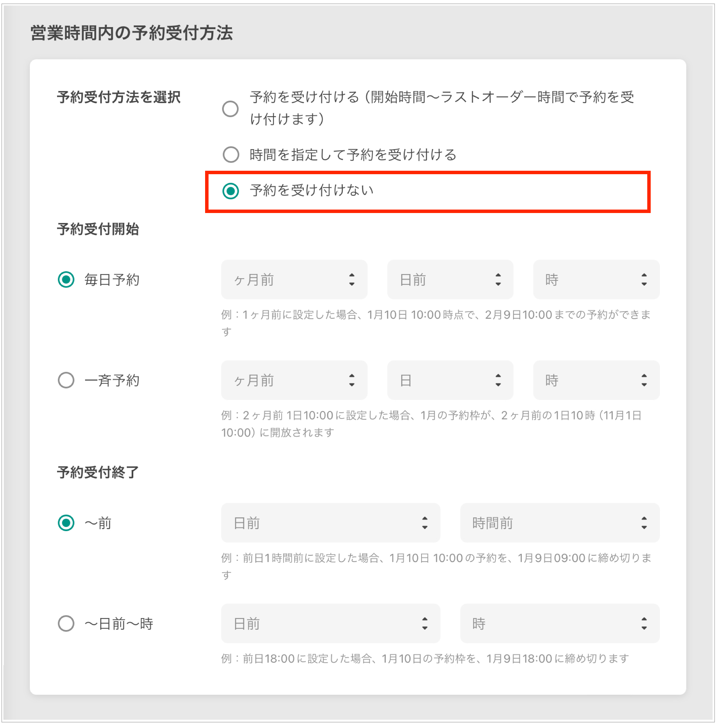Select 〜日前〜時 radio button

[x=66, y=623]
